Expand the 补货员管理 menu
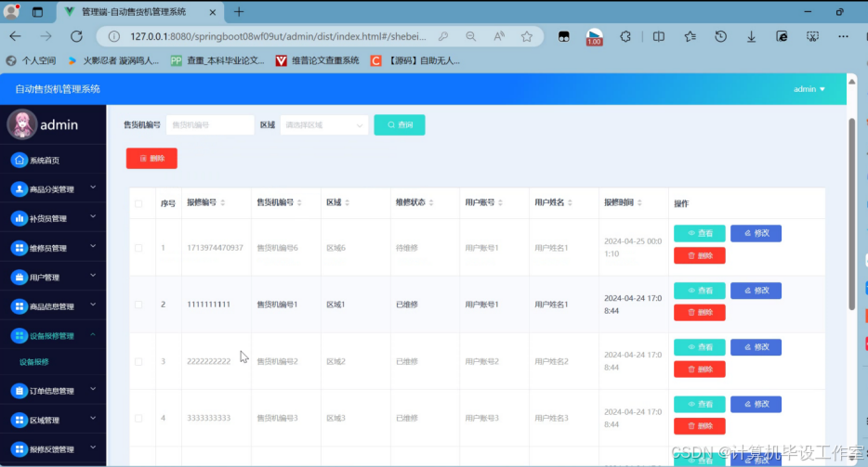The width and height of the screenshot is (868, 467). (x=93, y=217)
